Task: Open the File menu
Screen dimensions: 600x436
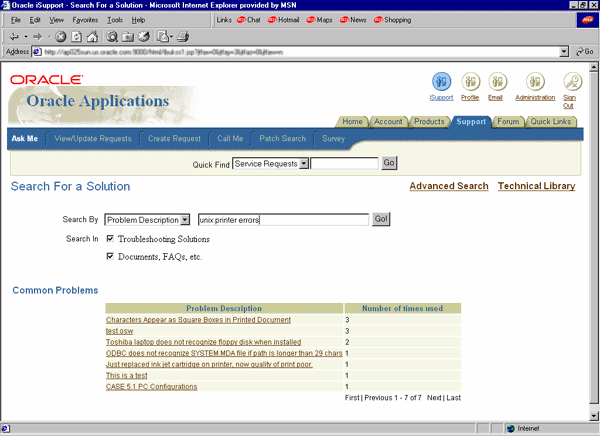Action: pos(16,20)
